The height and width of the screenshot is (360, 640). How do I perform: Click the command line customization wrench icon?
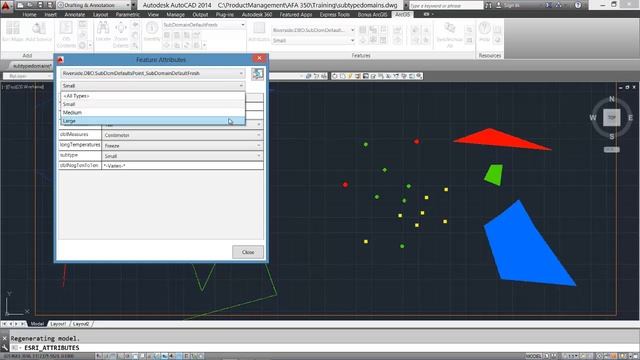(4, 348)
